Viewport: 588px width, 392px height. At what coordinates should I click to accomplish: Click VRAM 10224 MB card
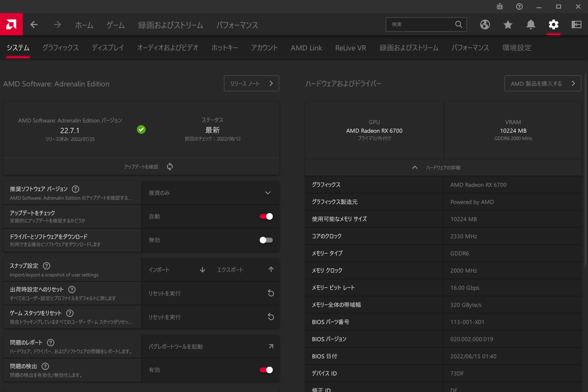pyautogui.click(x=513, y=130)
